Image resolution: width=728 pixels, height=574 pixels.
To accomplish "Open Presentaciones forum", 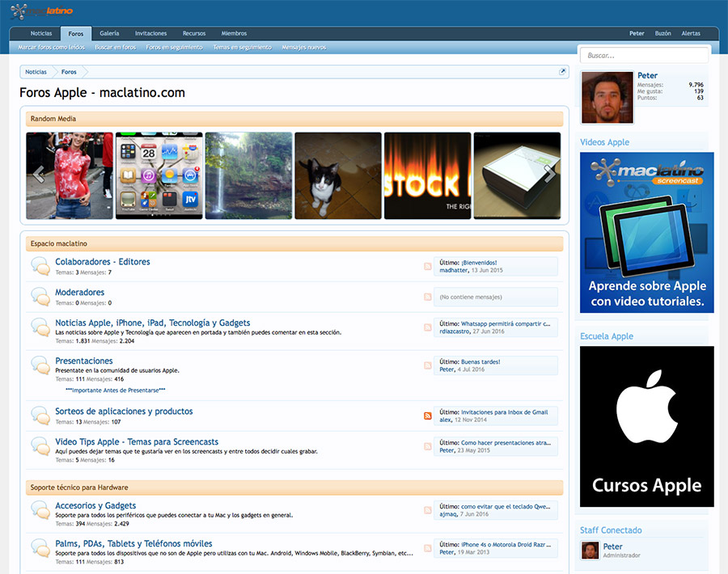I will tap(84, 361).
